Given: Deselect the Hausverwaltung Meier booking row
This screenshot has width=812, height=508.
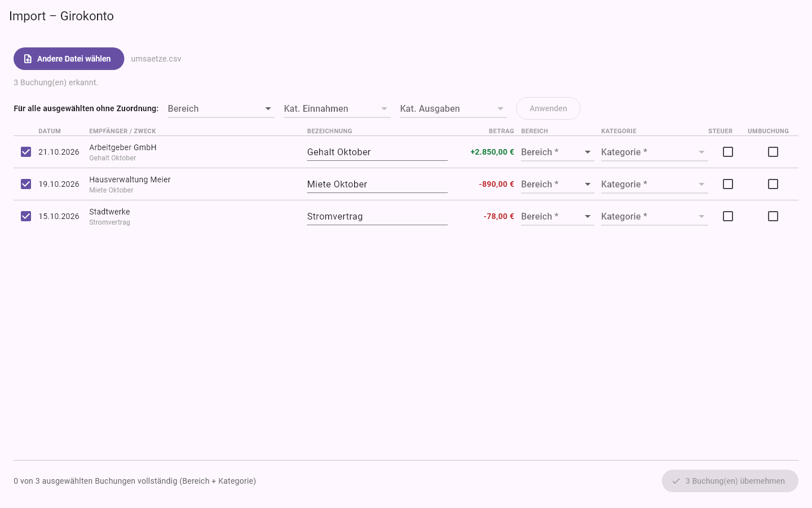Looking at the screenshot, I should click(26, 184).
